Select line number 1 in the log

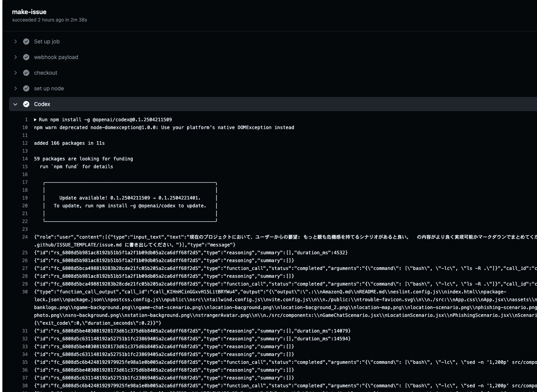[26, 119]
